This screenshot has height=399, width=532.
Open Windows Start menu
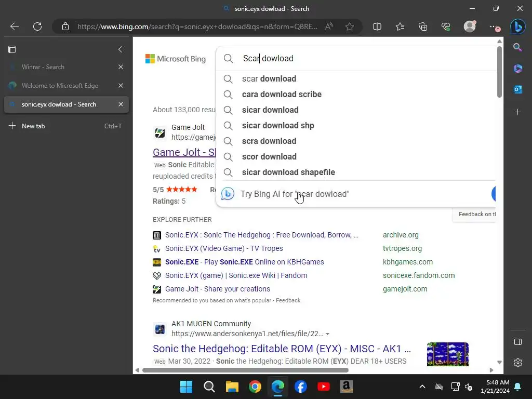(x=186, y=387)
